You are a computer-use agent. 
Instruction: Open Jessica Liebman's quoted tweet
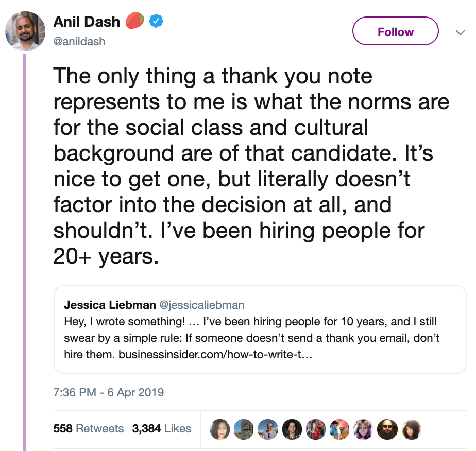pos(260,329)
